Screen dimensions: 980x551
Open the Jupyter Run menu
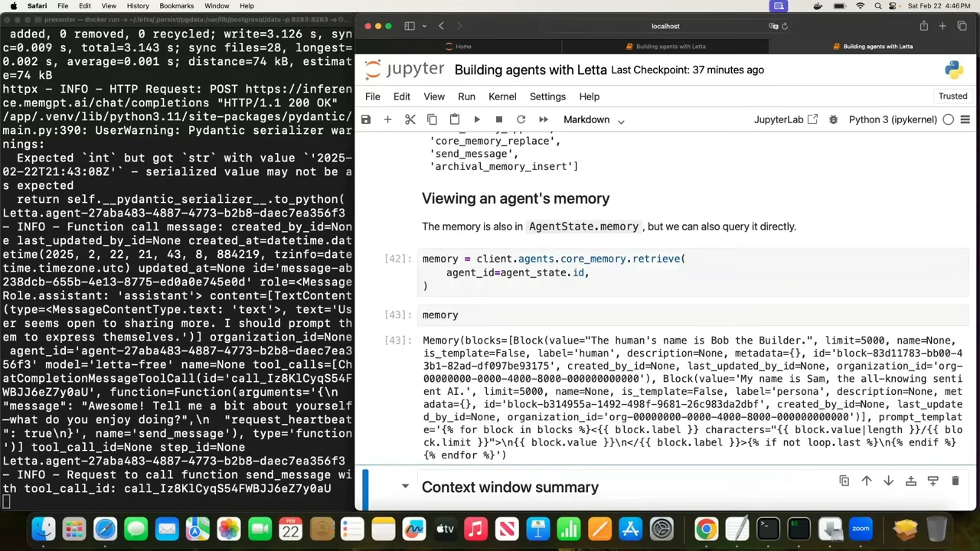(466, 96)
